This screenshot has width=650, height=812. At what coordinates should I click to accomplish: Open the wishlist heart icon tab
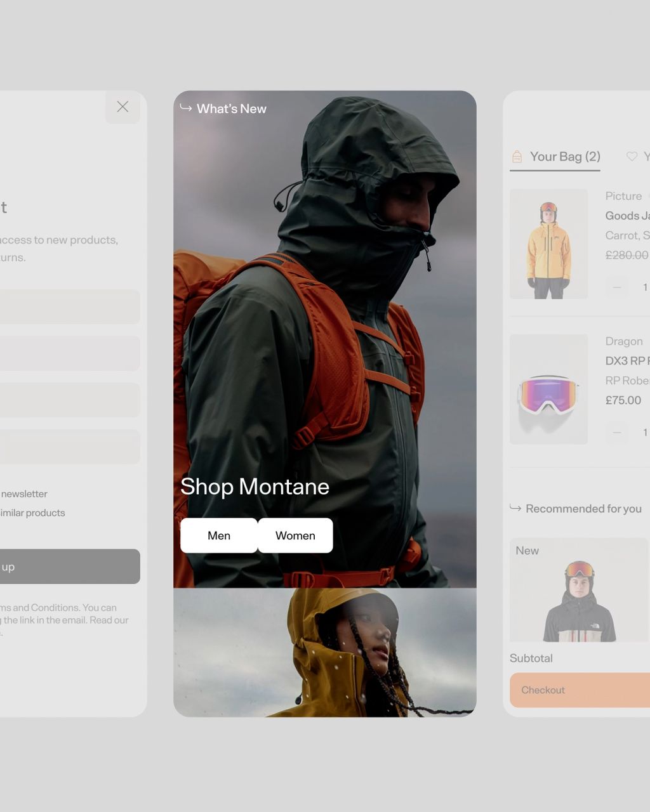click(632, 156)
